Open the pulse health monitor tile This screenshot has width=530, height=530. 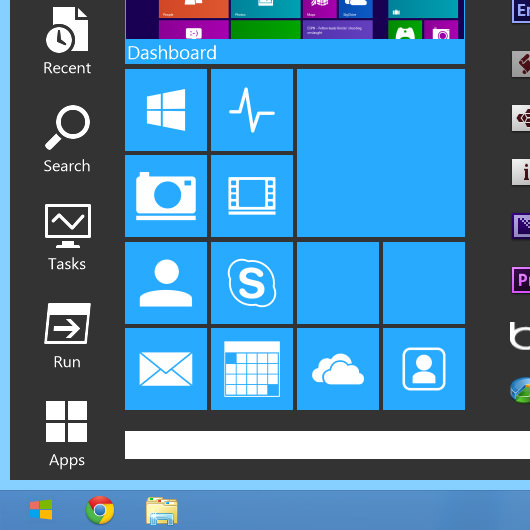[x=252, y=110]
